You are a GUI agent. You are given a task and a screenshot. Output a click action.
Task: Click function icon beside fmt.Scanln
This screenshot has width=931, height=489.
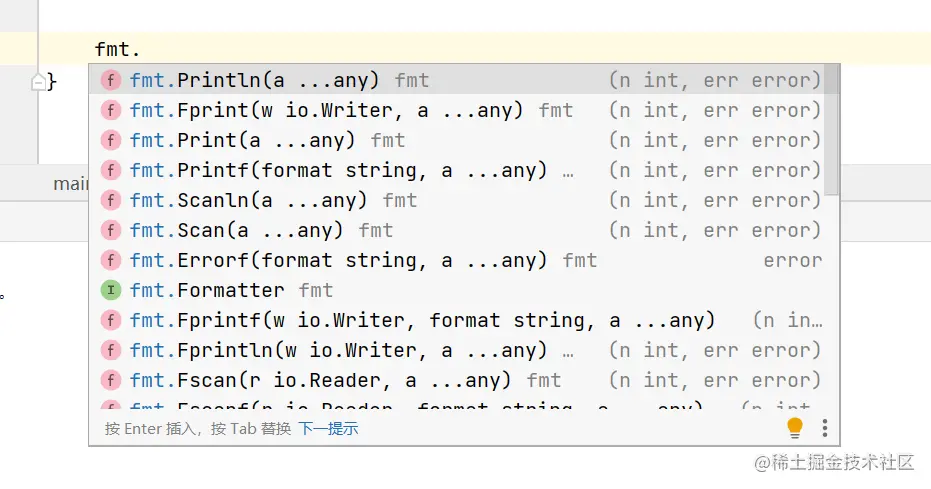[x=111, y=200]
